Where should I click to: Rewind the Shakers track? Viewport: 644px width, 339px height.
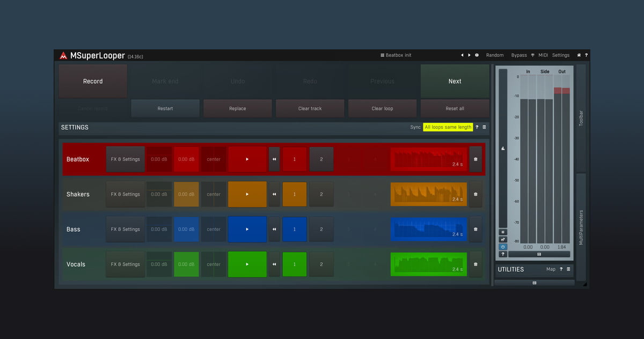pyautogui.click(x=274, y=194)
